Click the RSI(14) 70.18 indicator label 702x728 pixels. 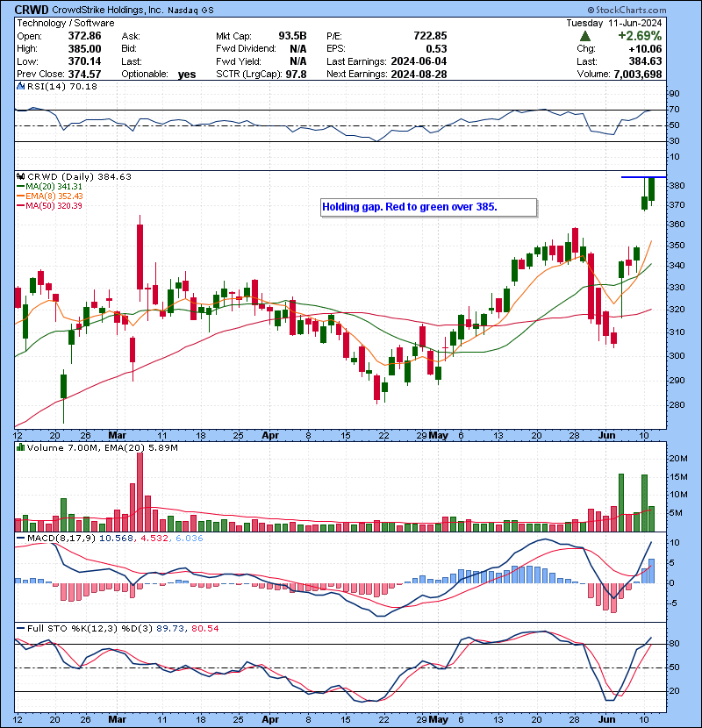pyautogui.click(x=62, y=86)
